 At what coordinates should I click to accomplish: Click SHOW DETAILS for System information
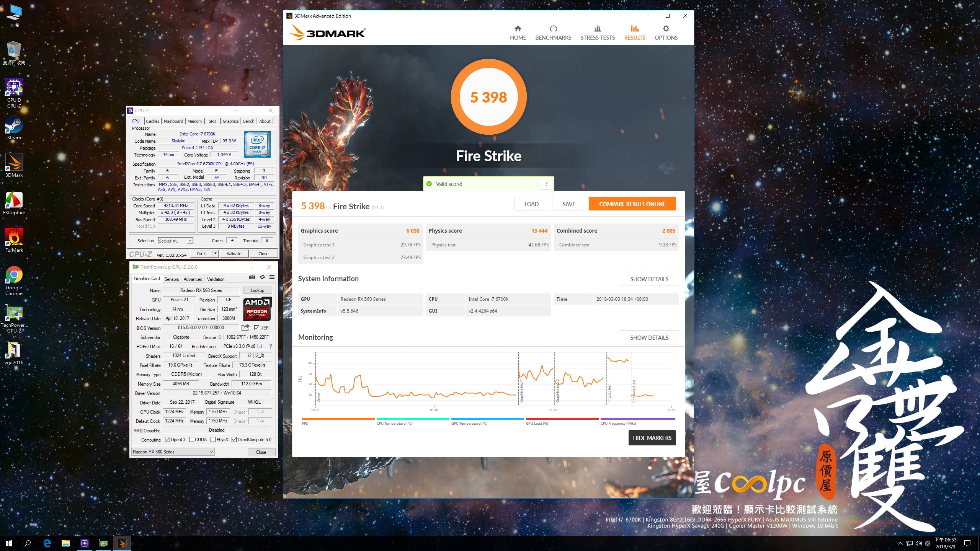[649, 279]
